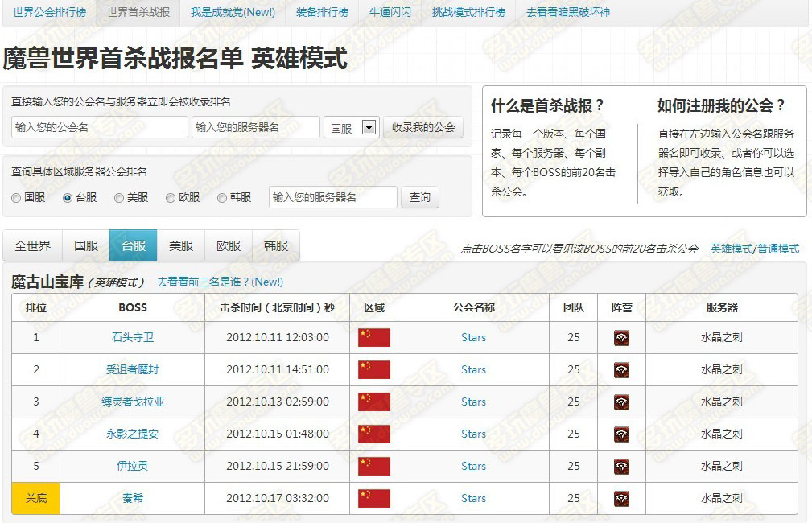This screenshot has width=812, height=523.
Task: Click the 什么是首杀战报？ heading
Action: coord(547,105)
